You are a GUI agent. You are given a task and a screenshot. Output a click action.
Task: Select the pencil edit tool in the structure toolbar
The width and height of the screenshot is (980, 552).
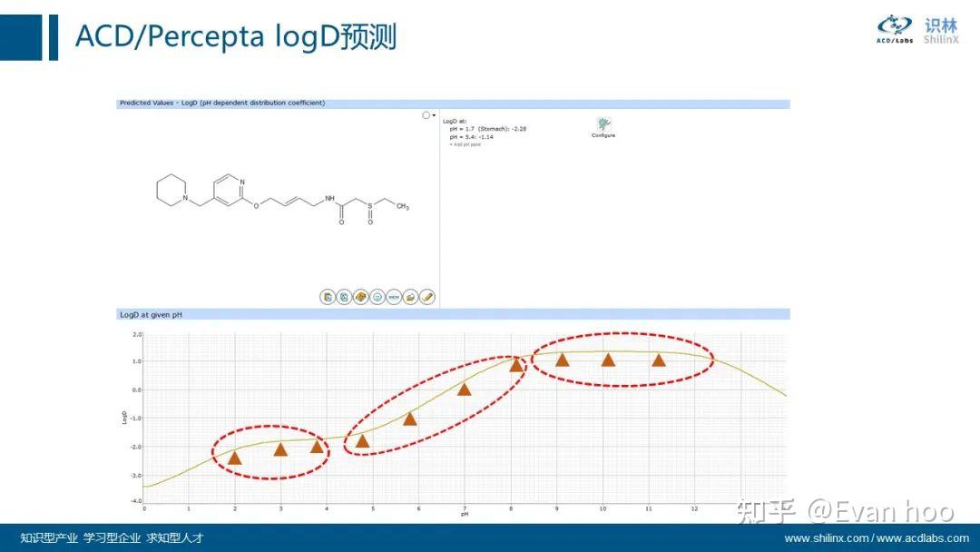tap(426, 297)
